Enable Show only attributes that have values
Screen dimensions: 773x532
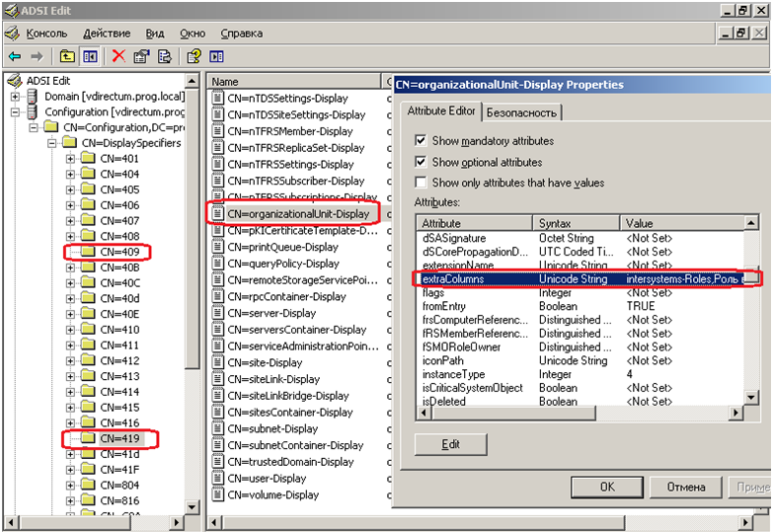pos(421,183)
